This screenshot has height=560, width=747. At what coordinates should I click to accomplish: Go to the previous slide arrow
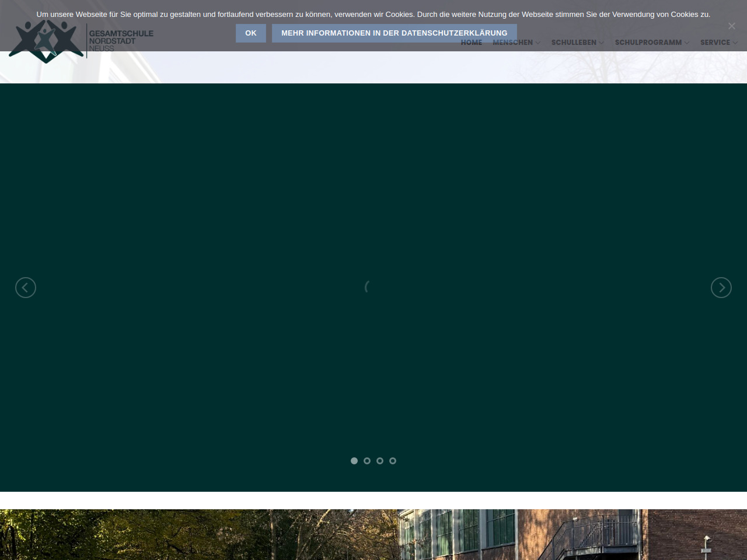(x=26, y=288)
